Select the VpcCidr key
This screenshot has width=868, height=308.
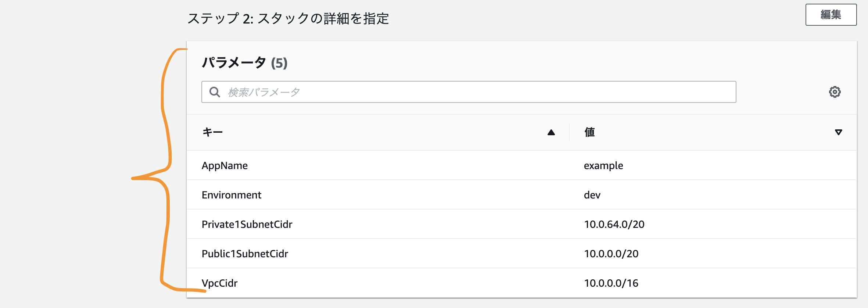point(220,283)
